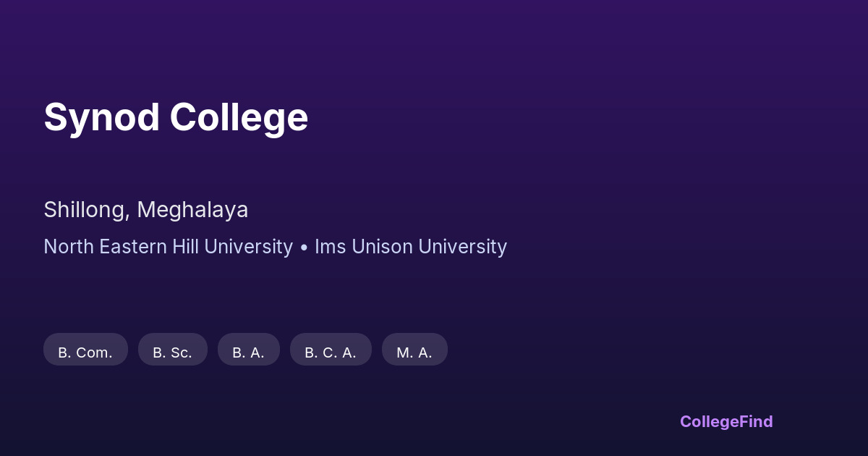
Task: Open Ims Unison University link
Action: coord(410,247)
